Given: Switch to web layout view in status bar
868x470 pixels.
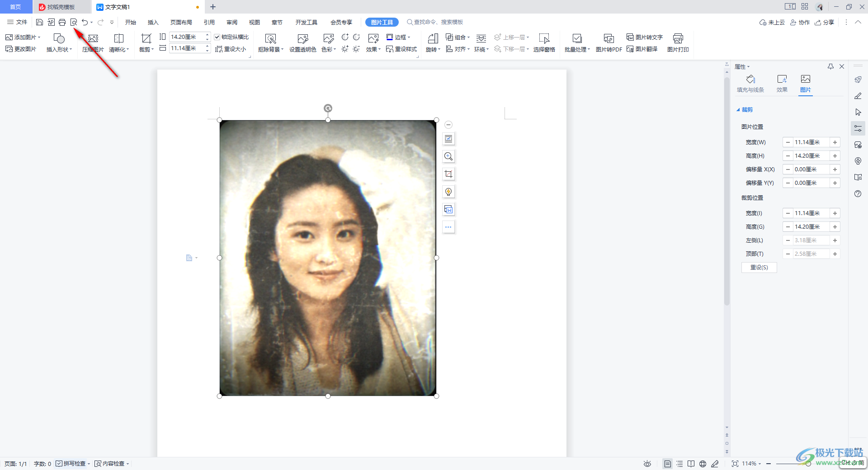Looking at the screenshot, I should (703, 464).
